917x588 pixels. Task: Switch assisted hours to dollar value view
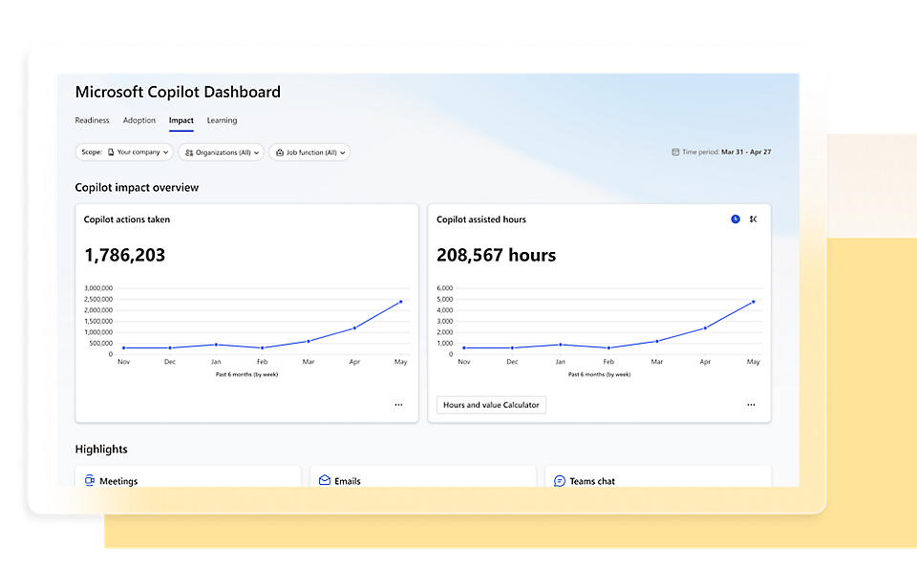click(754, 220)
